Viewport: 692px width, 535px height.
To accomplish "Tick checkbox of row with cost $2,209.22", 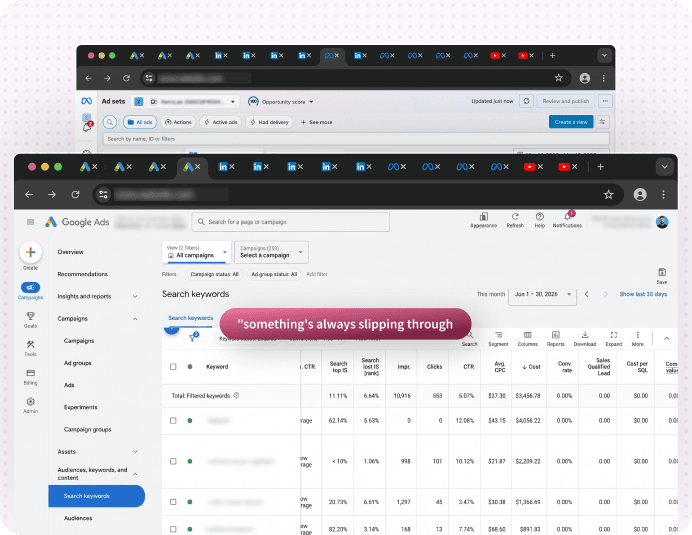I will pos(173,461).
